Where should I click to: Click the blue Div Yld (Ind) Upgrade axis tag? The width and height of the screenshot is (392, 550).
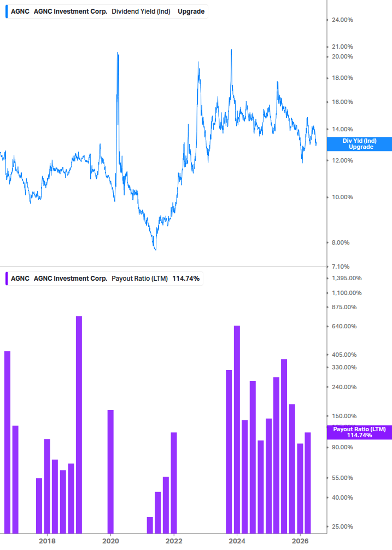359,144
